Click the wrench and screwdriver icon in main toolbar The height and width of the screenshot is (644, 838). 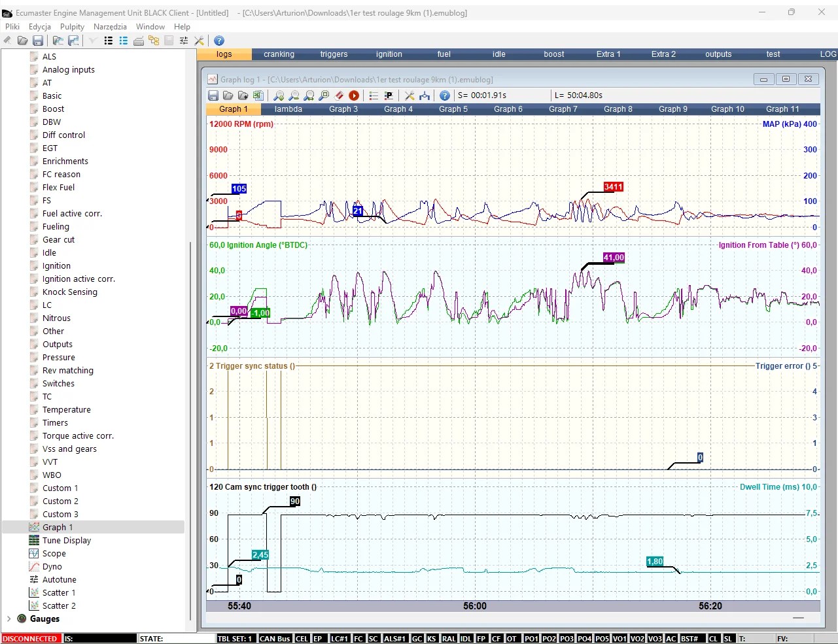coord(199,41)
